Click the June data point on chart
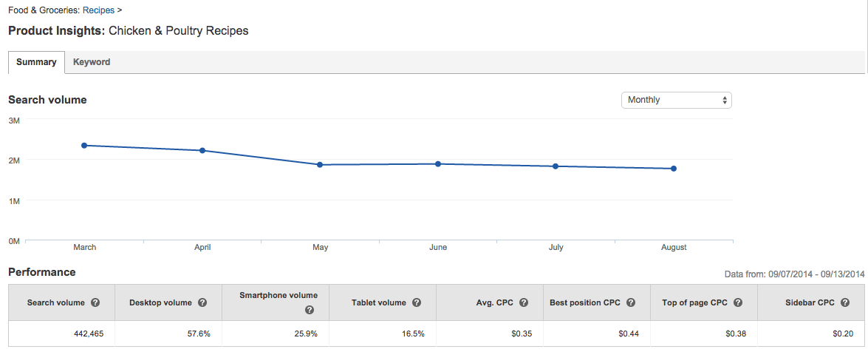Image resolution: width=868 pixels, height=352 pixels. (x=438, y=164)
